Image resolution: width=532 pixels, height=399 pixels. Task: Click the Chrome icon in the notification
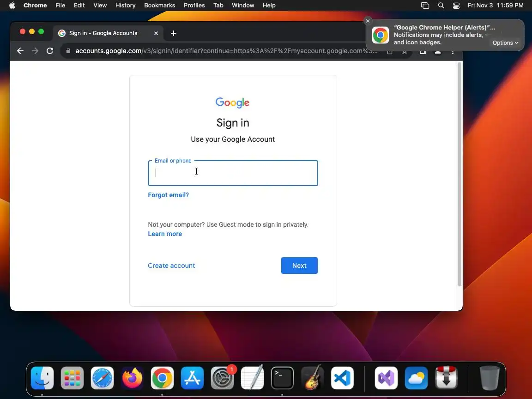click(x=381, y=35)
